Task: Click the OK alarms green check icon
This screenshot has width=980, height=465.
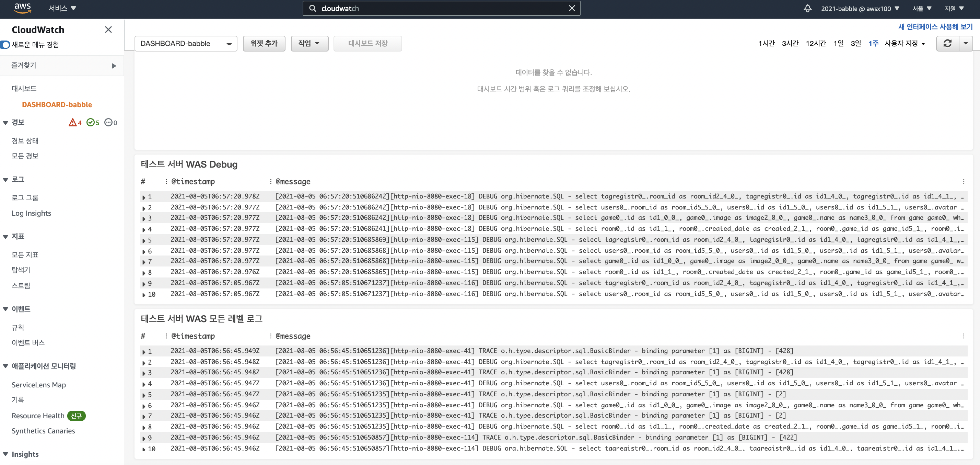Action: pyautogui.click(x=91, y=123)
